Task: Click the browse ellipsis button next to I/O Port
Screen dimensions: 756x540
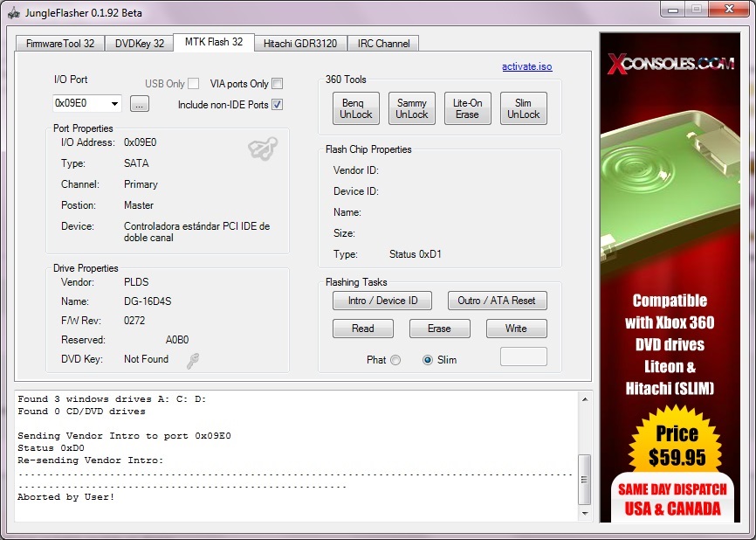Action: 140,104
